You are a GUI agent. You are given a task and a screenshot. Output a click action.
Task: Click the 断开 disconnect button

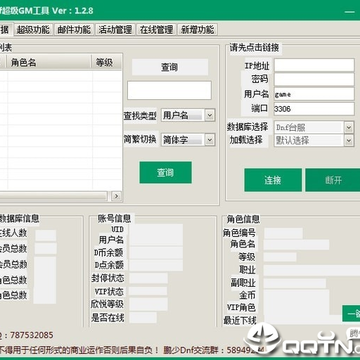(333, 180)
